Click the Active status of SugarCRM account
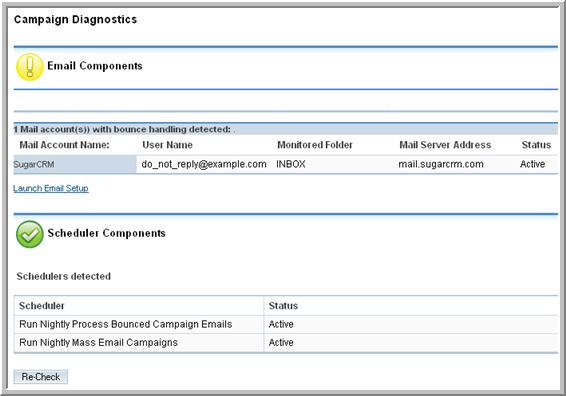566x396 pixels. click(x=532, y=164)
